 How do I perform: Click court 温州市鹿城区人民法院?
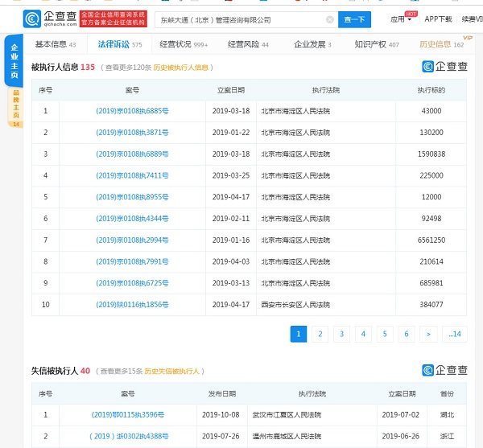[x=287, y=436]
